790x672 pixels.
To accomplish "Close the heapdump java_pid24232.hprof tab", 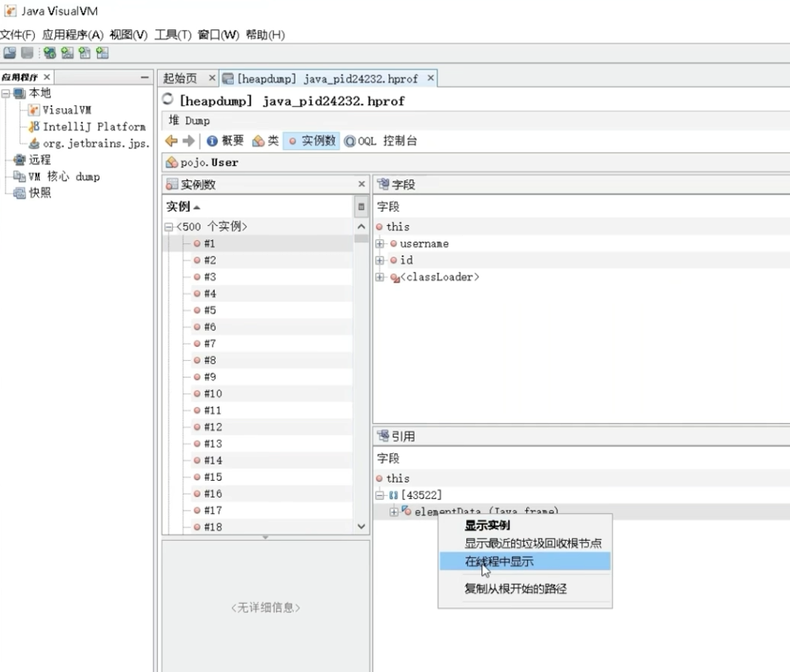I will 431,78.
